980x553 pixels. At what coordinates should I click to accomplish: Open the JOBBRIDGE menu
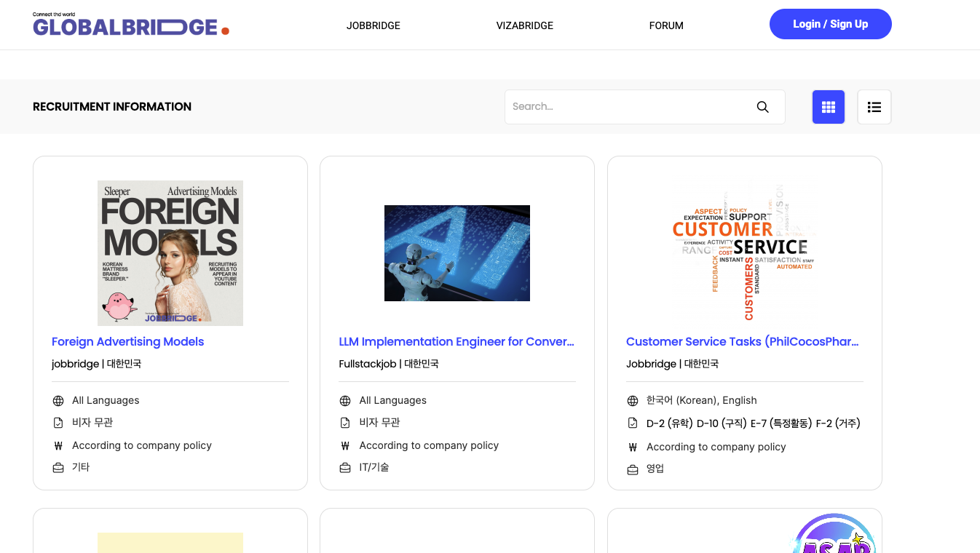pyautogui.click(x=374, y=25)
